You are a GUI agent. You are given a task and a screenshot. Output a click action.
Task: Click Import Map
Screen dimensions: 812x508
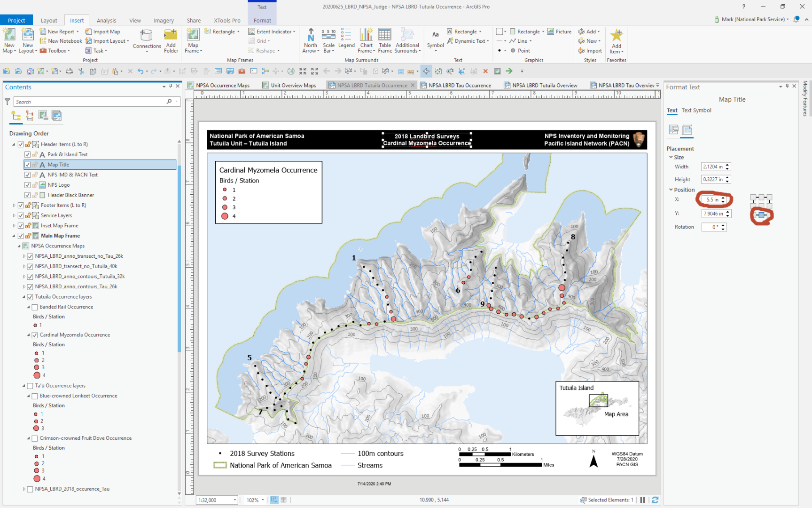point(102,32)
